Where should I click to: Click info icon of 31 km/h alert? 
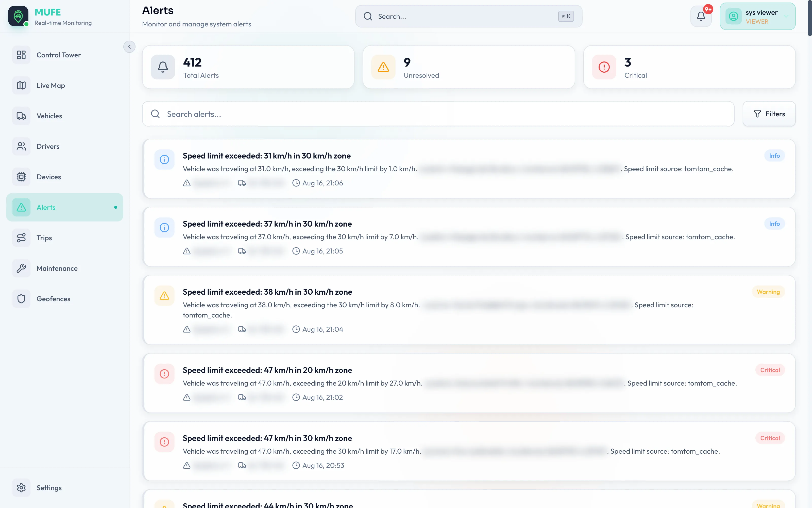(x=164, y=160)
